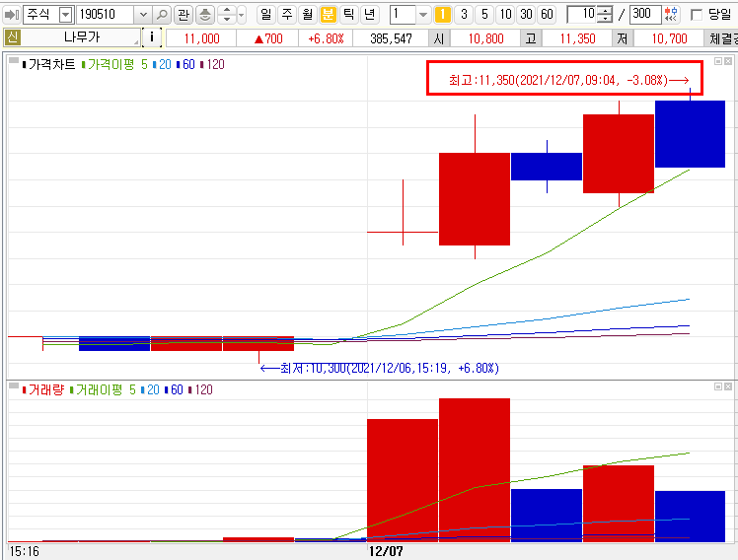Click the 20-period volume average legend
738x560 pixels.
150,389
